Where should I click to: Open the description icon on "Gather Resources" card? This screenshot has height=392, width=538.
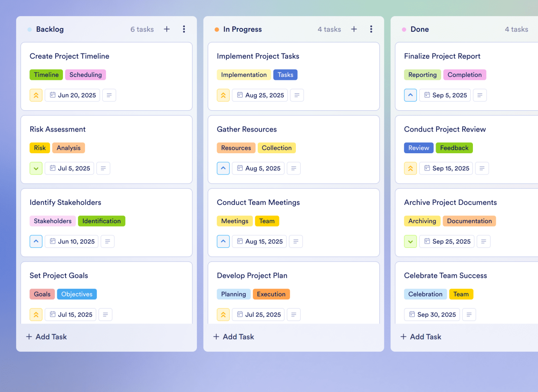pos(294,168)
